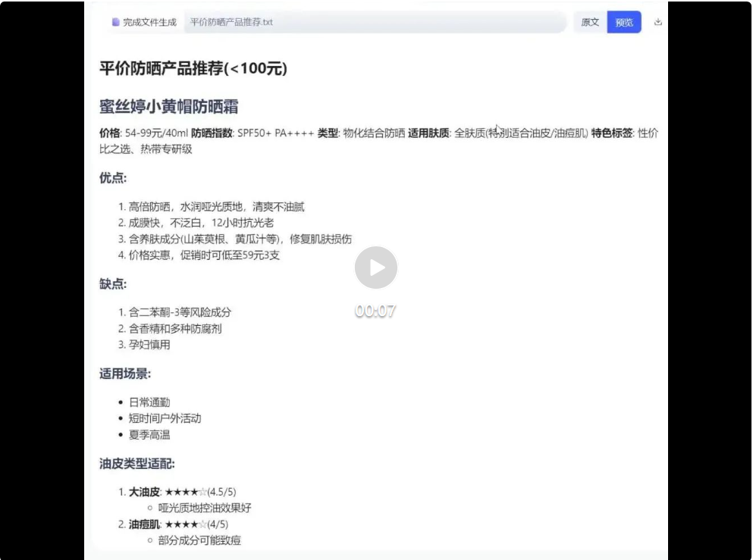Click the 特色标签 label text
Image resolution: width=753 pixels, height=560 pixels.
click(x=612, y=133)
